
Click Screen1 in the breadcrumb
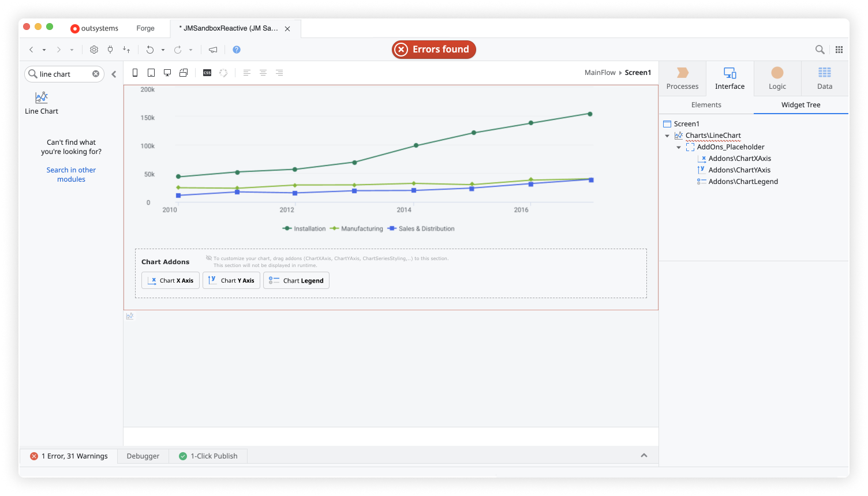click(x=638, y=73)
